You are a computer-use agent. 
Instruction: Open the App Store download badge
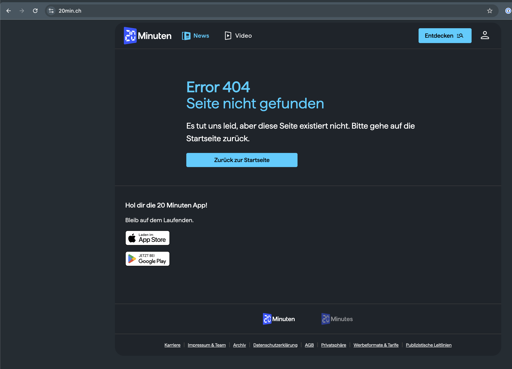[147, 238]
